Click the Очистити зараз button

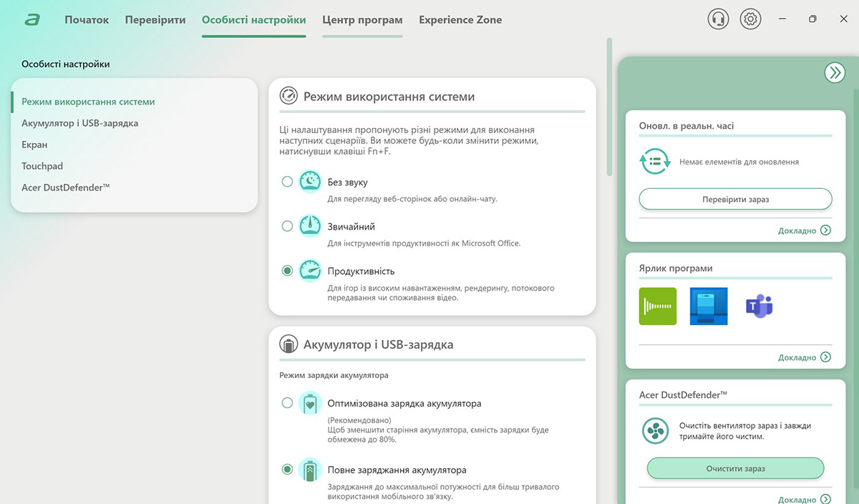735,468
